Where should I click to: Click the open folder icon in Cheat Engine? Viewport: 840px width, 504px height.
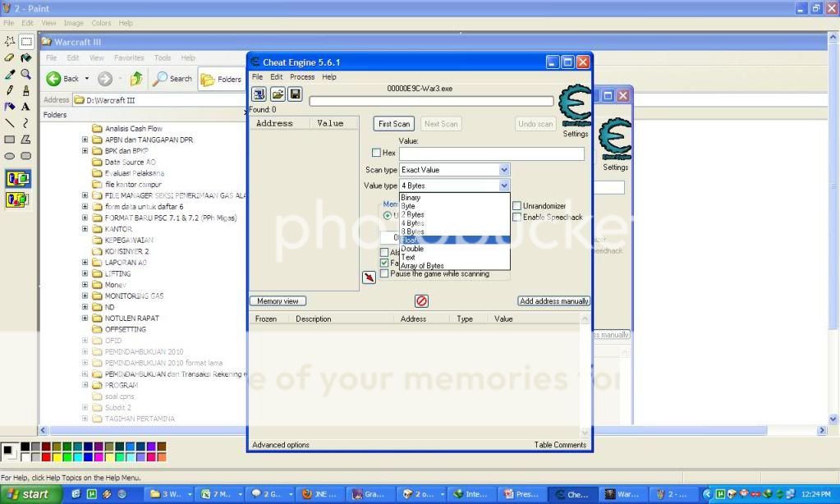tap(277, 94)
